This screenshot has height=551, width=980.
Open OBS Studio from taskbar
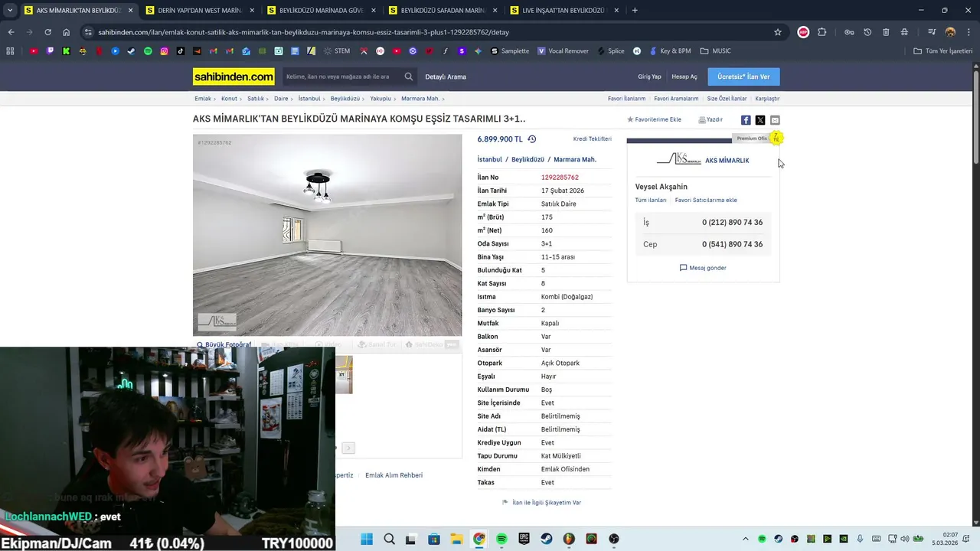[x=614, y=539]
